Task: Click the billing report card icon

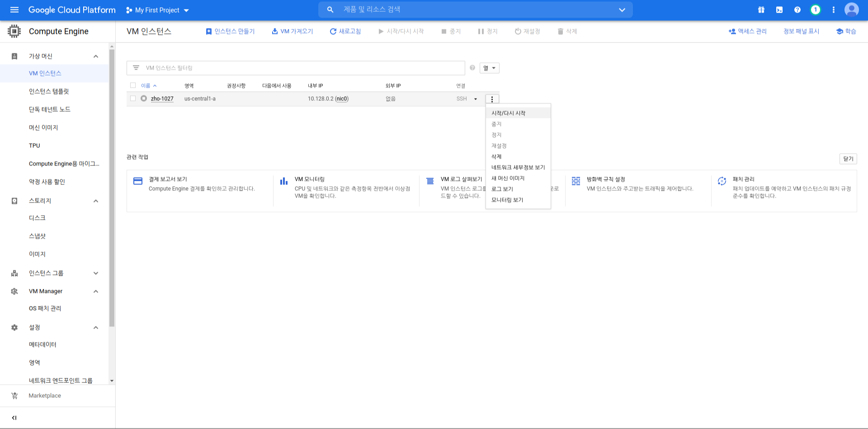Action: coord(138,181)
